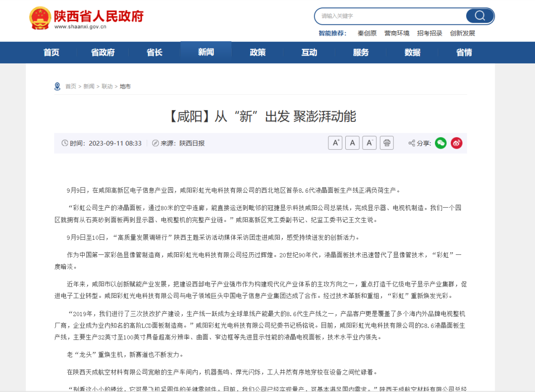The width and height of the screenshot is (535, 392).
Task: Click the source text 陕西日报
Action: (192, 143)
